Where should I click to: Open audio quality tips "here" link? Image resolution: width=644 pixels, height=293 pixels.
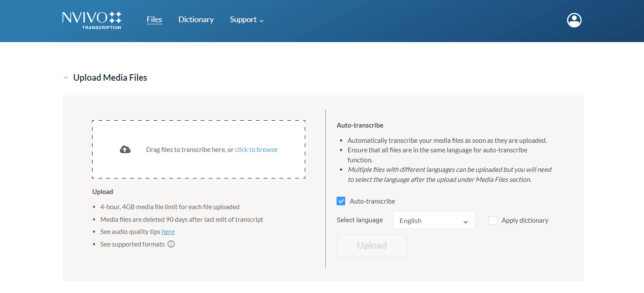(x=168, y=232)
